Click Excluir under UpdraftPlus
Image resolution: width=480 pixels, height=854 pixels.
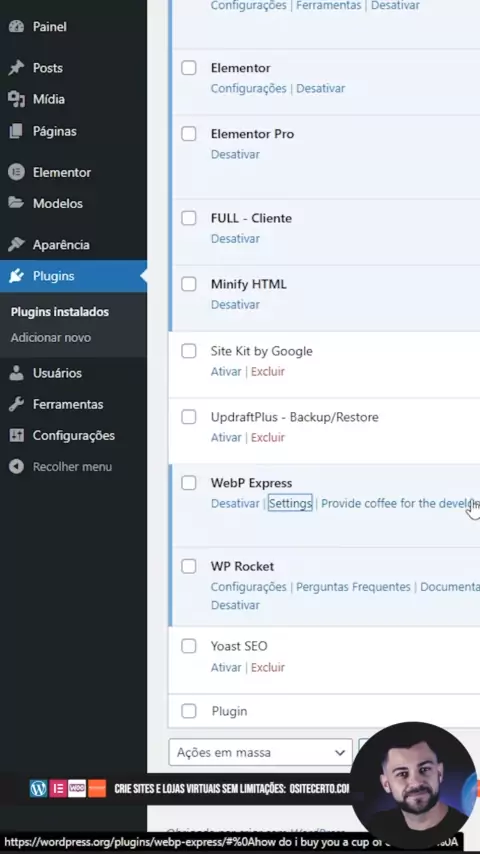pyautogui.click(x=268, y=437)
